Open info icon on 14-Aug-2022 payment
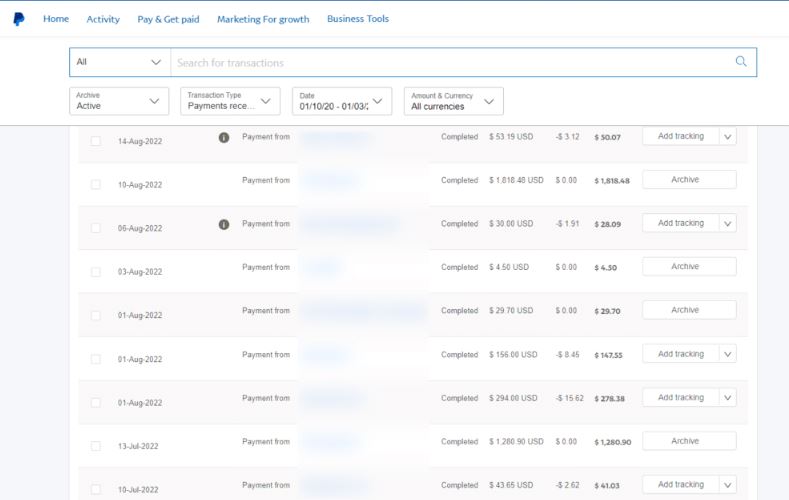Screen dimensions: 789x500 pyautogui.click(x=224, y=137)
